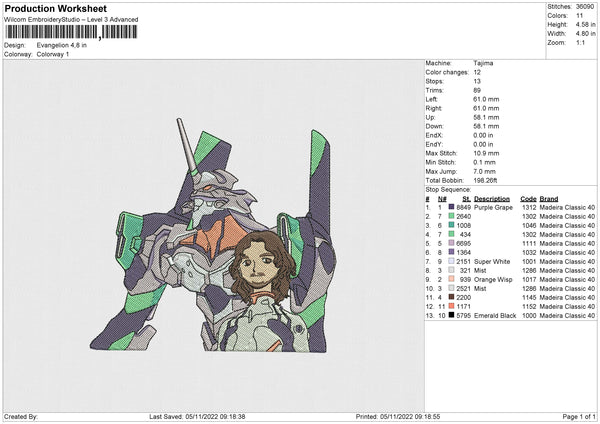The height and width of the screenshot is (424, 600).
Task: Click the Code column header
Action: 528,199
